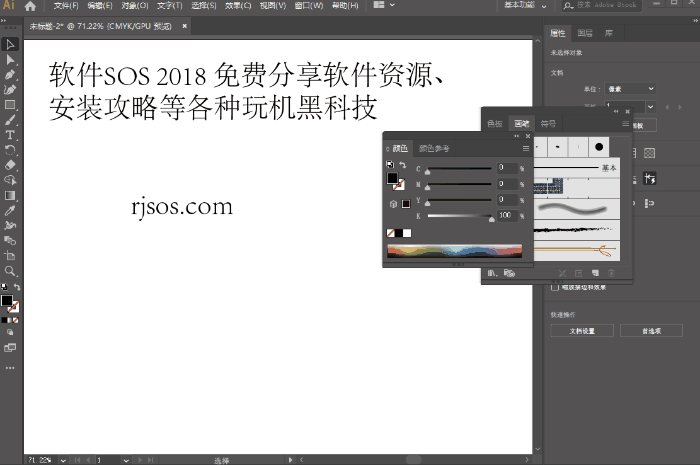Open Color panel hamburger menu
This screenshot has height=465, width=700.
pyautogui.click(x=525, y=149)
